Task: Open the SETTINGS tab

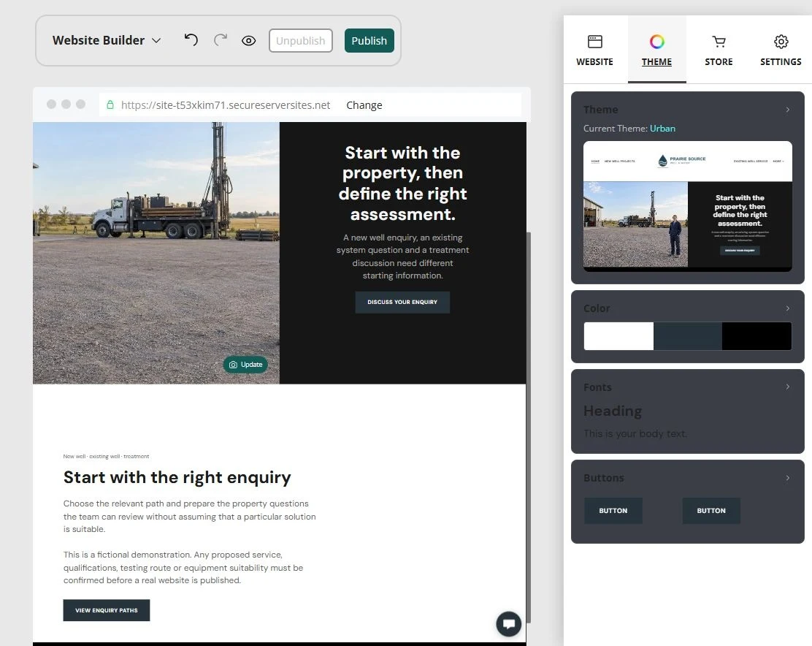Action: tap(781, 50)
